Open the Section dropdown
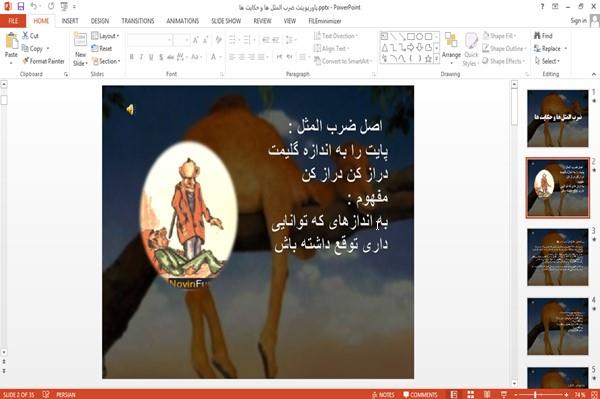 click(x=106, y=61)
